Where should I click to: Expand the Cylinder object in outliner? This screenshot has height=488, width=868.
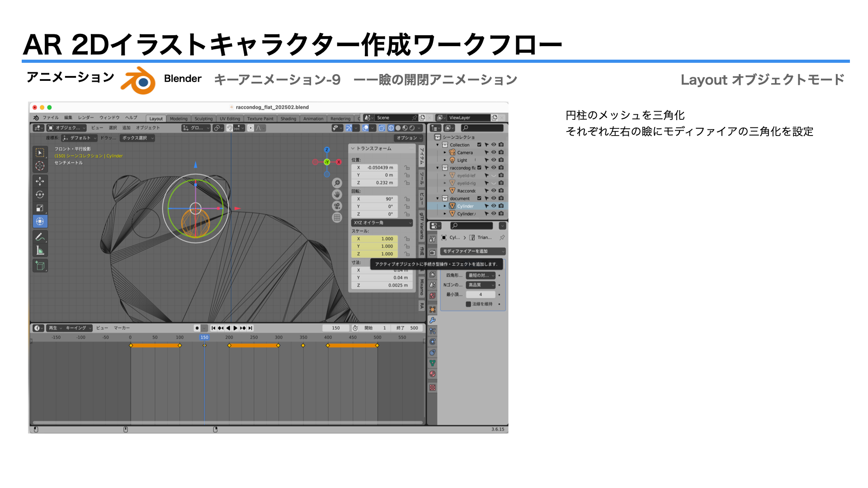point(445,206)
